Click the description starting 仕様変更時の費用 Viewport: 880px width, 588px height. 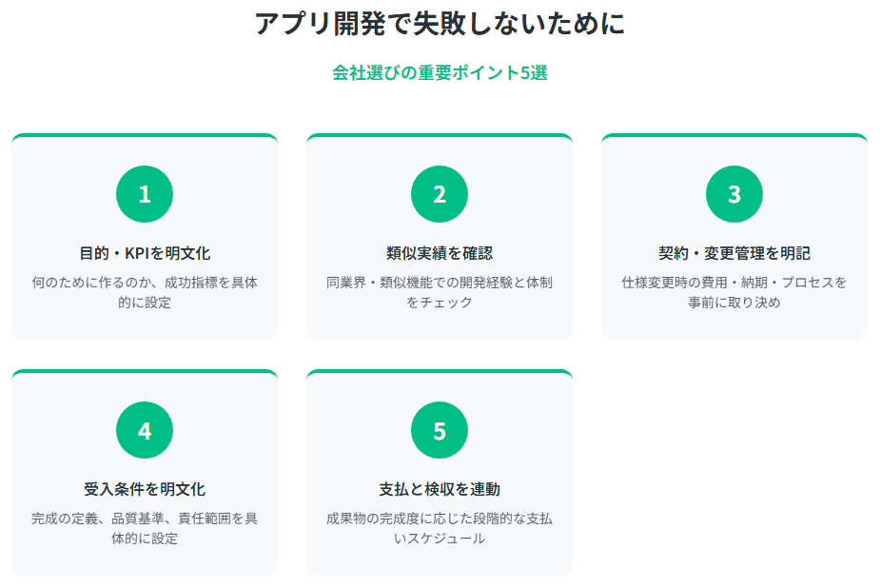(x=733, y=292)
